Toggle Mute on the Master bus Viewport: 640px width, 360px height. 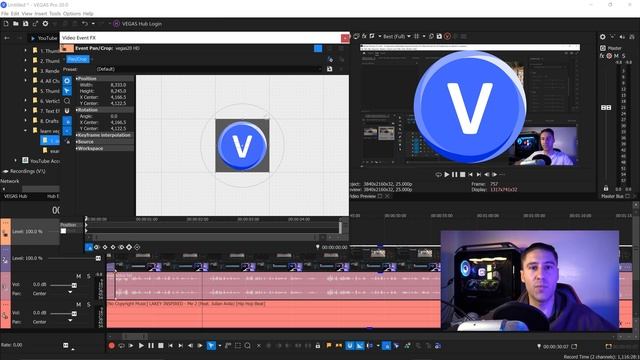616,56
